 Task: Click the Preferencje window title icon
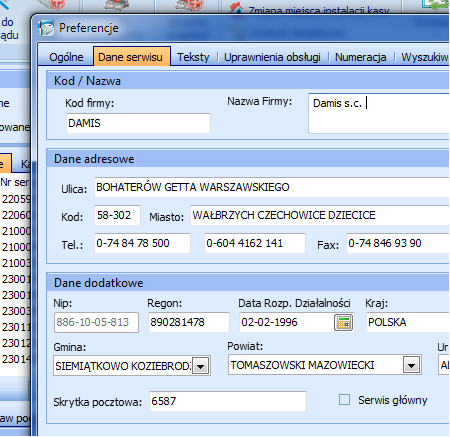(46, 28)
